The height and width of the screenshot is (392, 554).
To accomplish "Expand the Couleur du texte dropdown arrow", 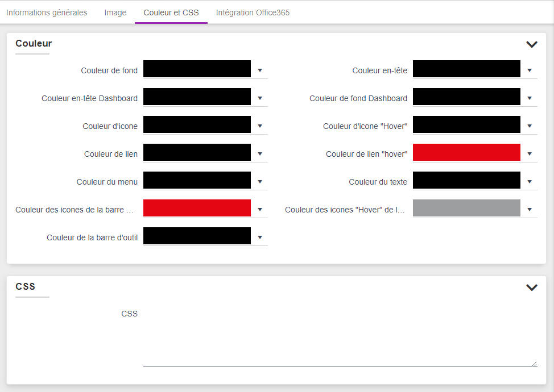I will pos(530,182).
